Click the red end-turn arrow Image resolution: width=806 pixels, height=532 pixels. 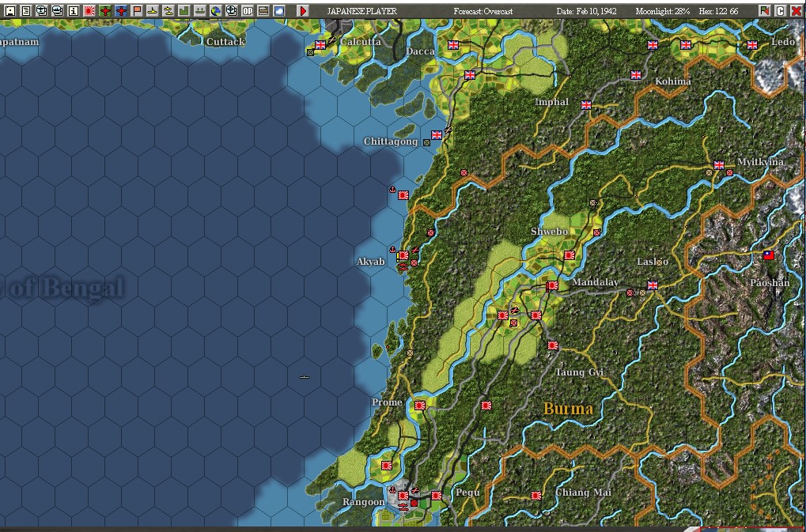(303, 10)
